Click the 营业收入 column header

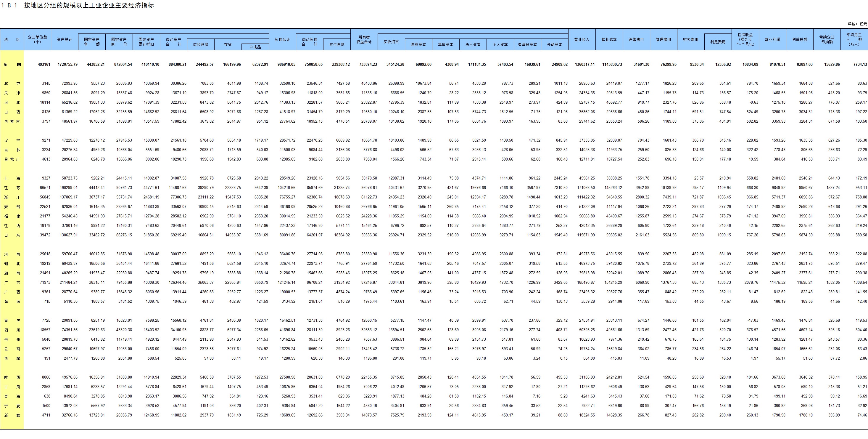582,39
